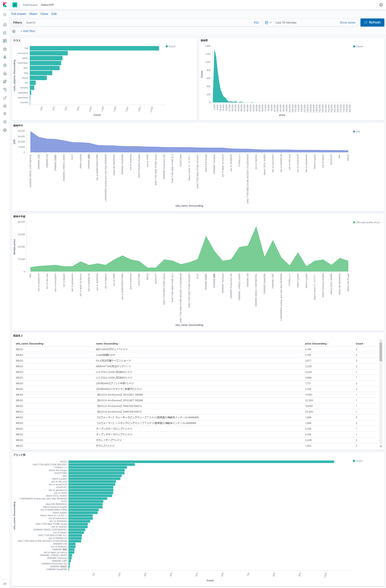Screen dimensions: 386x588
Task: Open the KQL query language popover
Action: (x=257, y=23)
